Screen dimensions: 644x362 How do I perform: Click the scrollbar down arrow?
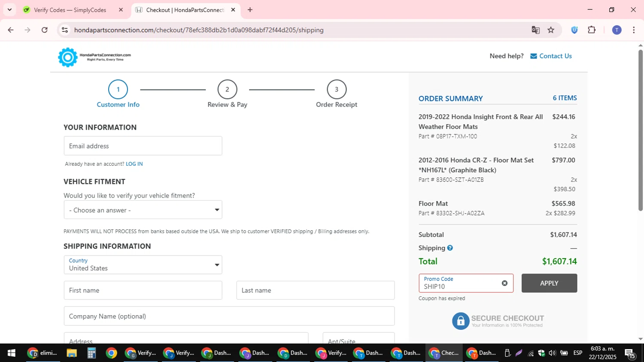(x=641, y=339)
